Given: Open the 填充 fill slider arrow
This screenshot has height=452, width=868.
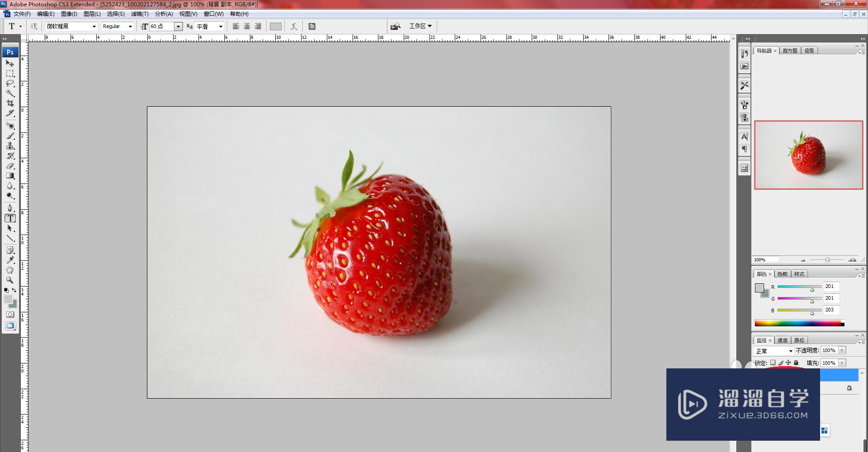Looking at the screenshot, I should point(842,363).
